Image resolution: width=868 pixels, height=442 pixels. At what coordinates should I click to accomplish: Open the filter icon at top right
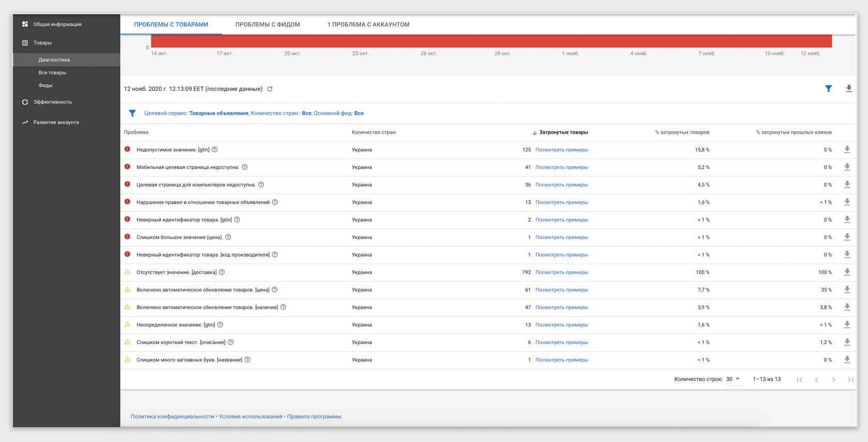828,89
